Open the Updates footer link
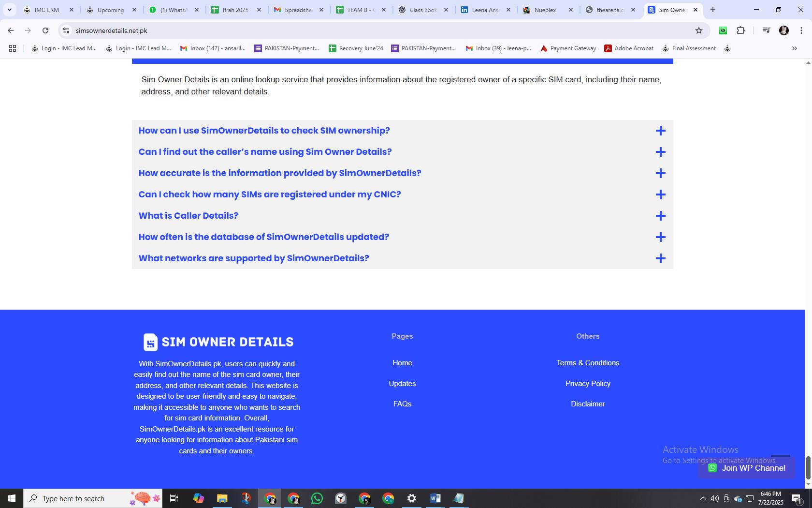 [x=402, y=384]
